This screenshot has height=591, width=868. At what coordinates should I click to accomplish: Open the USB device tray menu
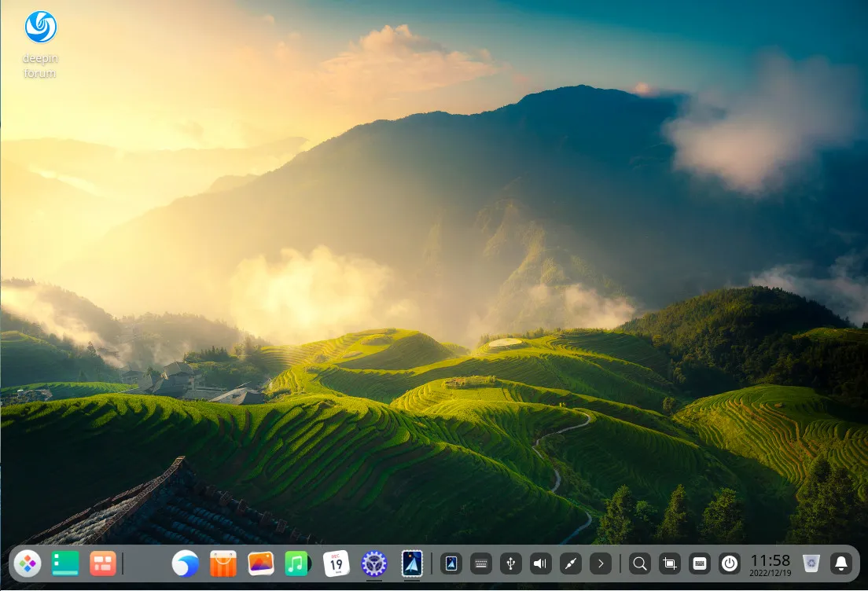[511, 563]
